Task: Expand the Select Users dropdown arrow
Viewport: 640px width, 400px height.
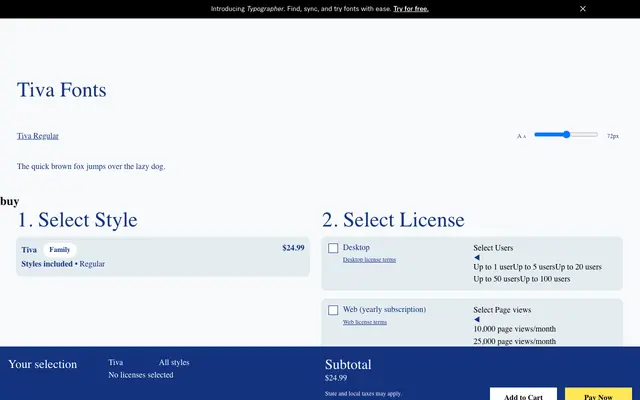Action: click(477, 258)
